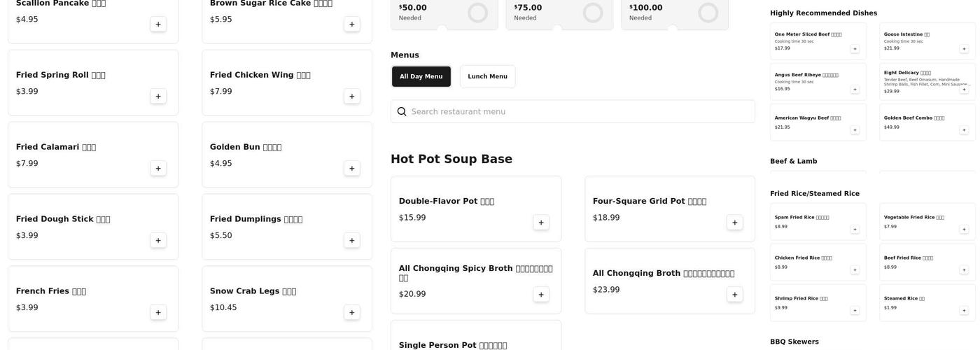Click plus button for Fried Calamari
The width and height of the screenshot is (980, 350).
pos(158,169)
